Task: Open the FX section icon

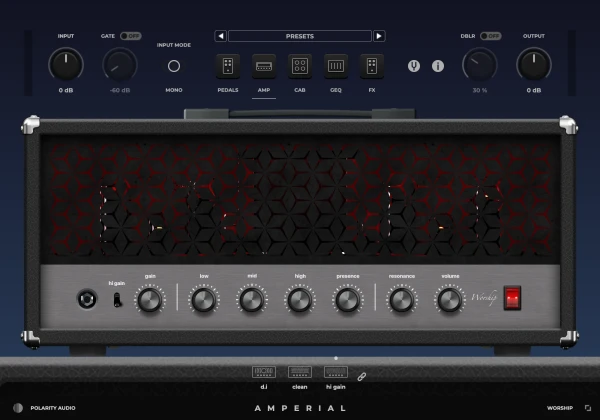Action: pyautogui.click(x=372, y=66)
